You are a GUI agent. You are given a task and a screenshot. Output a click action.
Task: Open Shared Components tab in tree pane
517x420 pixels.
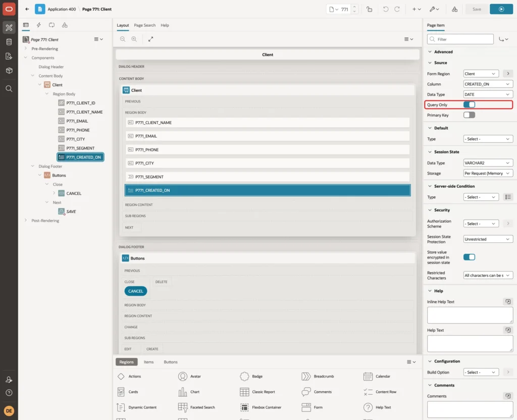[65, 25]
